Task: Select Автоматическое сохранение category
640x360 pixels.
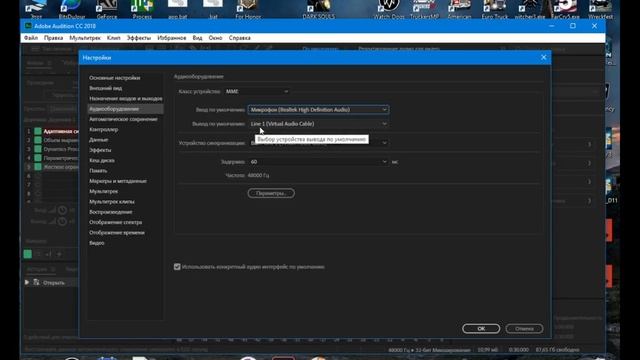Action: [x=123, y=119]
